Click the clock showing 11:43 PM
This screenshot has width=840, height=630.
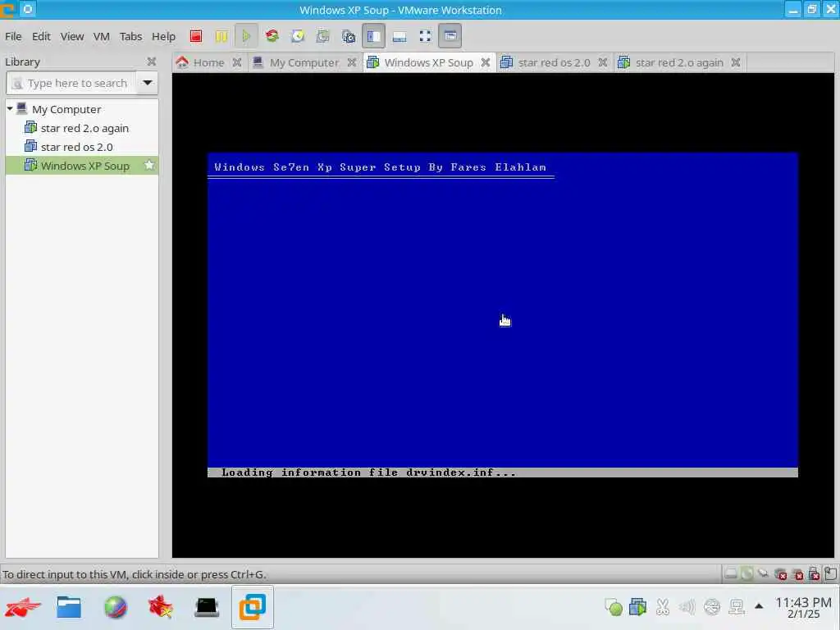(x=803, y=608)
